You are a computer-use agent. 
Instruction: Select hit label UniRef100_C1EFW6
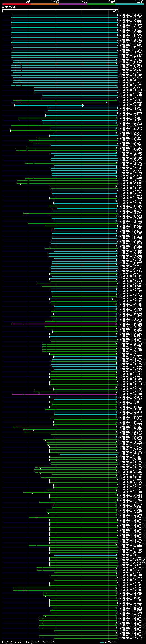[131, 113]
